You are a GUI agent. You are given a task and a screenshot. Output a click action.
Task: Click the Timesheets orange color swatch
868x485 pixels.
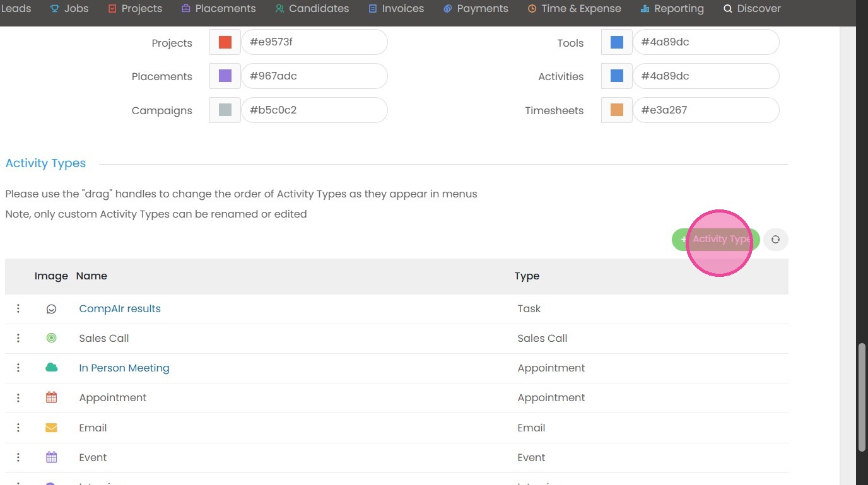coord(617,110)
